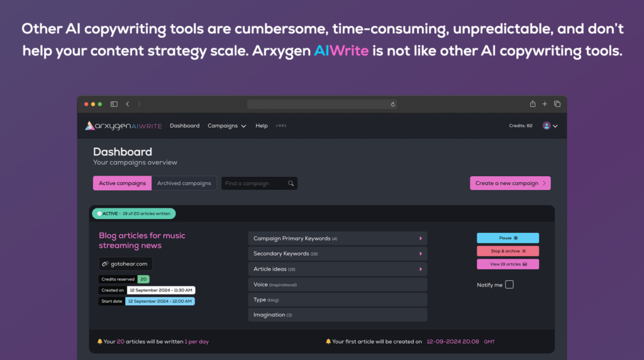Image resolution: width=644 pixels, height=360 pixels.
Task: Add a new browser tab
Action: tap(545, 104)
